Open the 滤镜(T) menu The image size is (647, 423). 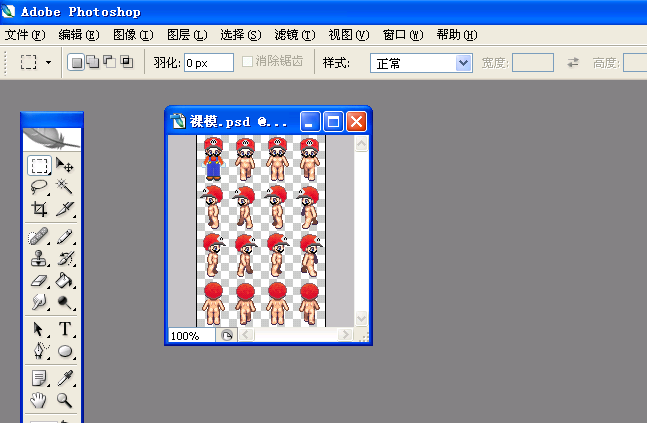point(295,35)
